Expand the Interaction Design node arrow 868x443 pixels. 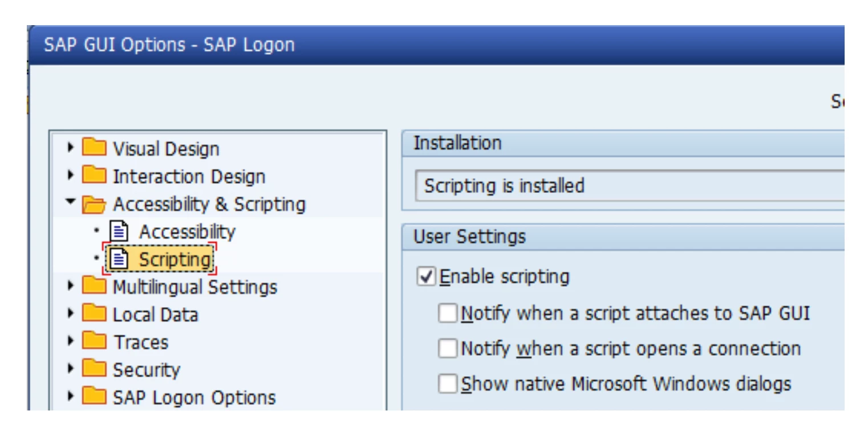(x=71, y=175)
